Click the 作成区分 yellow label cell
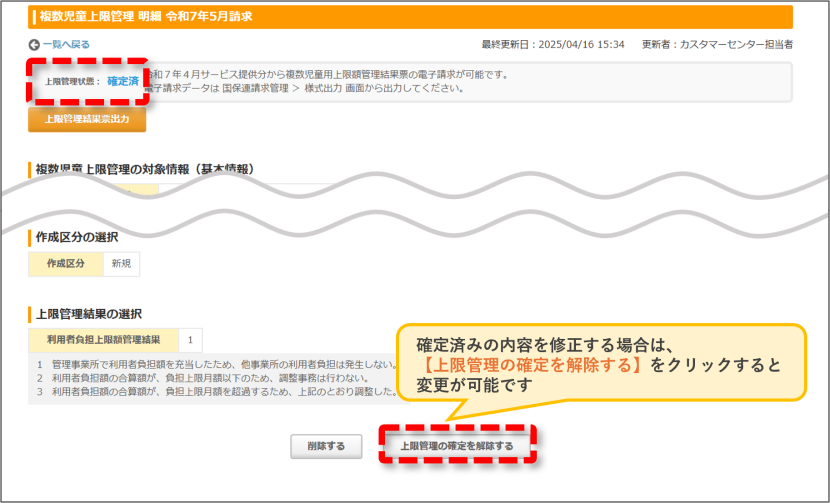 (x=66, y=264)
